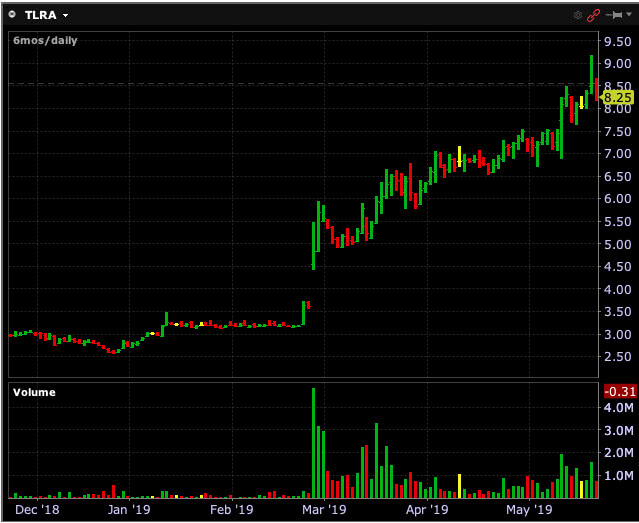The height and width of the screenshot is (523, 639).
Task: Click the 1.0M volume axis value
Action: [619, 476]
